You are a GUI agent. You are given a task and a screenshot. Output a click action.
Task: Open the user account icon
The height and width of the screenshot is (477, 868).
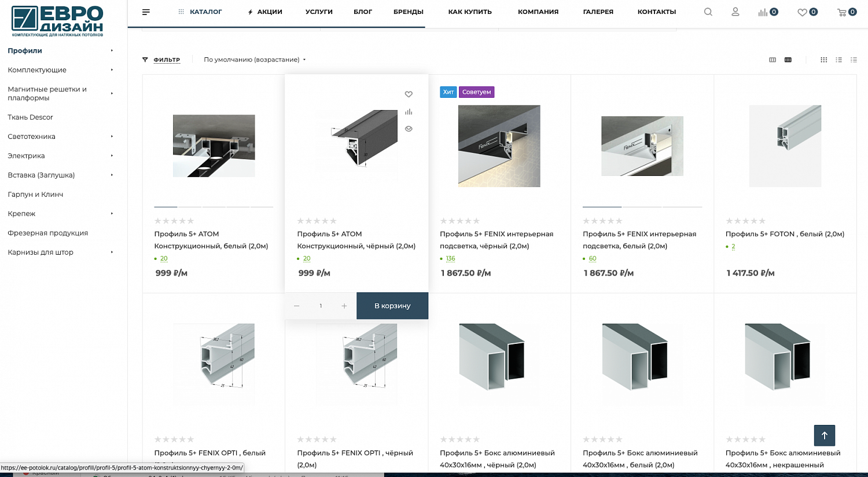[735, 12]
